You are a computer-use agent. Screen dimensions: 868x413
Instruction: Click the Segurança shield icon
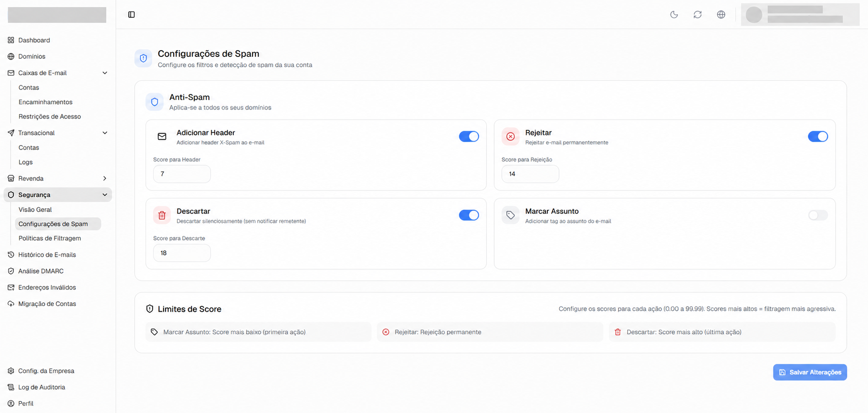(x=11, y=195)
